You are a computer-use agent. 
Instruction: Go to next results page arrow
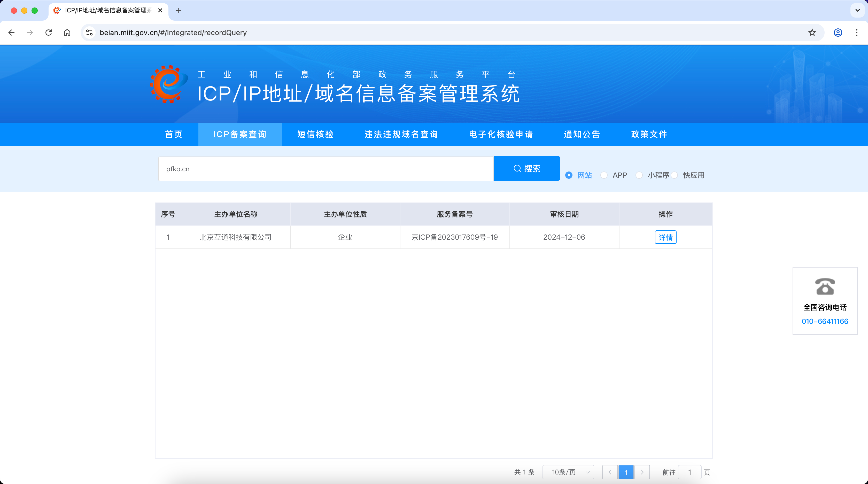pyautogui.click(x=642, y=472)
